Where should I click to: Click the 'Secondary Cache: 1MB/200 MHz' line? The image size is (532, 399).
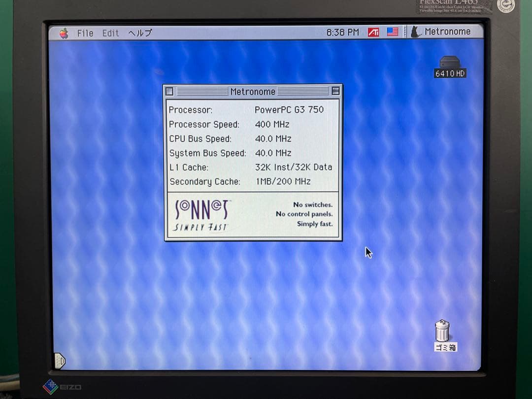coord(241,182)
